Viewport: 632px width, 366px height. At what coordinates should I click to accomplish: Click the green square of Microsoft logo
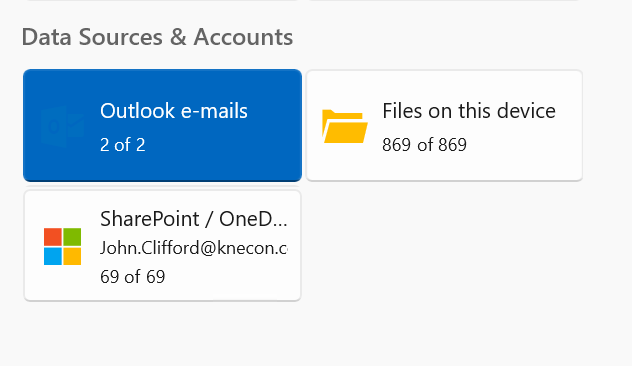click(72, 237)
